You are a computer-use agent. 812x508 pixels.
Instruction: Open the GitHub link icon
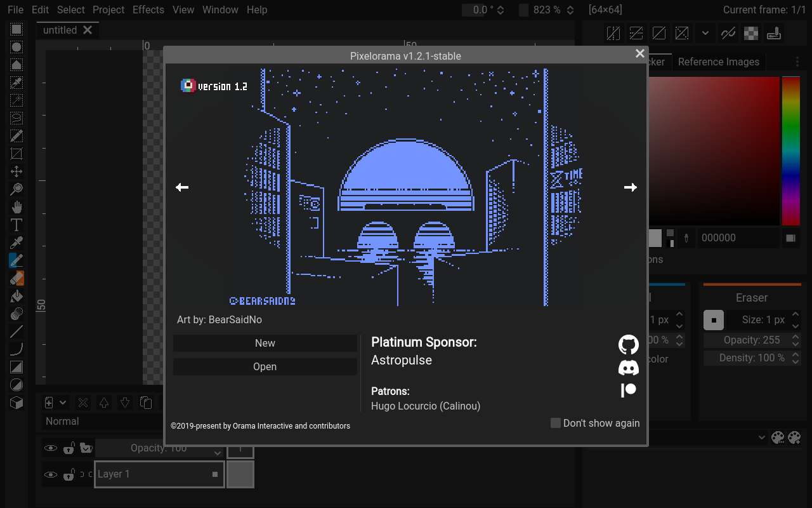click(628, 345)
